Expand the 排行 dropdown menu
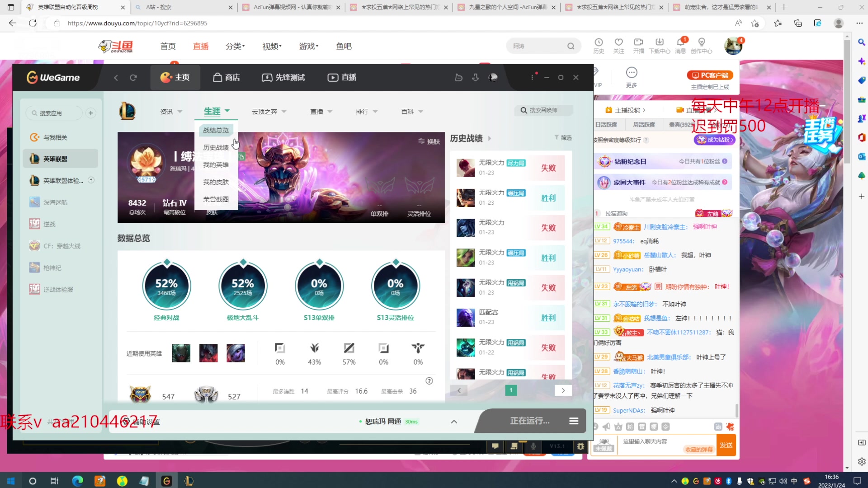The height and width of the screenshot is (488, 868). (x=367, y=112)
